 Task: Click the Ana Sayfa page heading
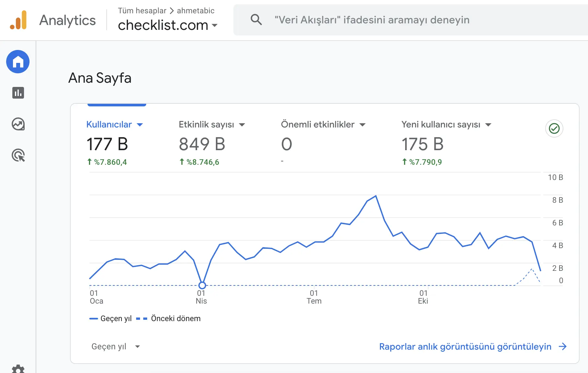pos(100,78)
